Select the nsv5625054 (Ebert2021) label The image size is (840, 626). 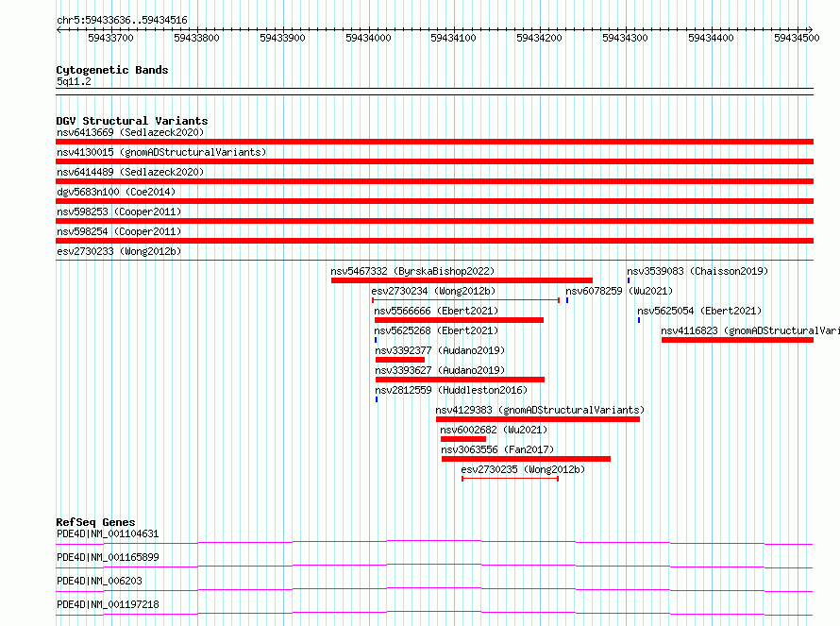(x=699, y=311)
